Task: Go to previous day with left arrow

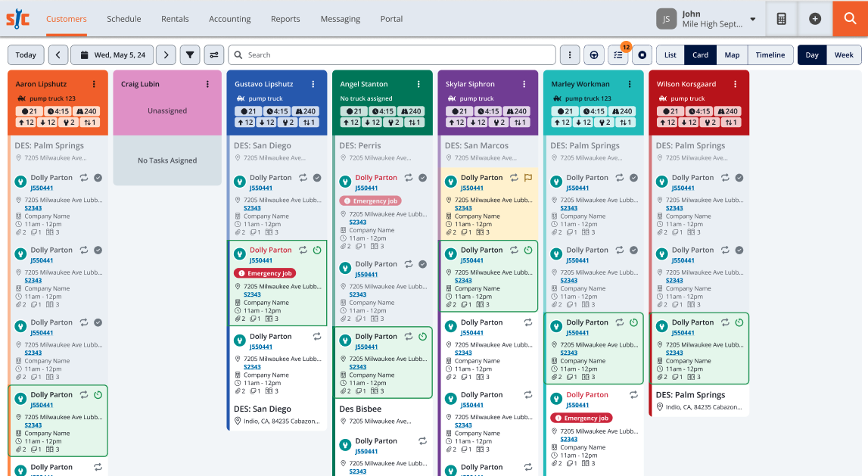Action: coord(58,54)
